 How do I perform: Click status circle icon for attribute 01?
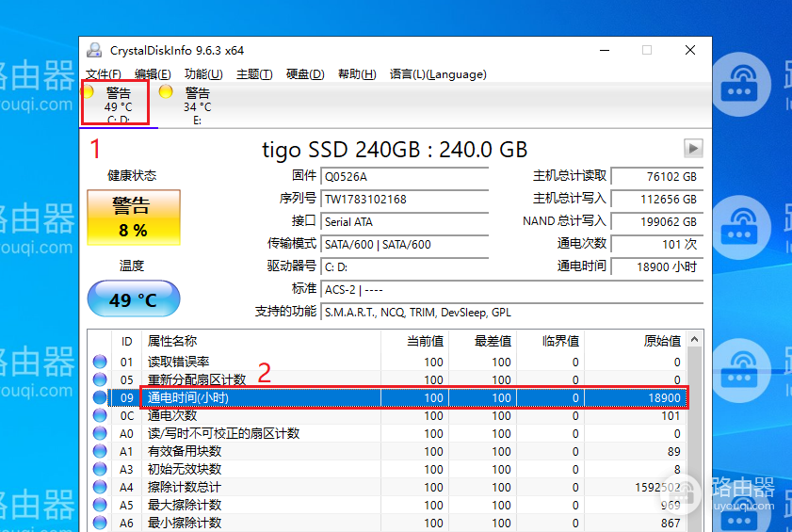[x=100, y=362]
